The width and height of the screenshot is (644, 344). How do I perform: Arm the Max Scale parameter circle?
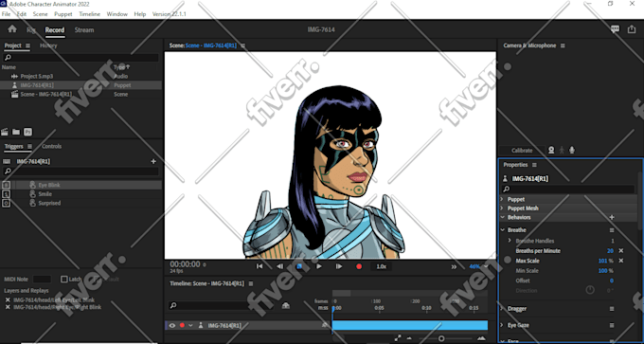[508, 261]
